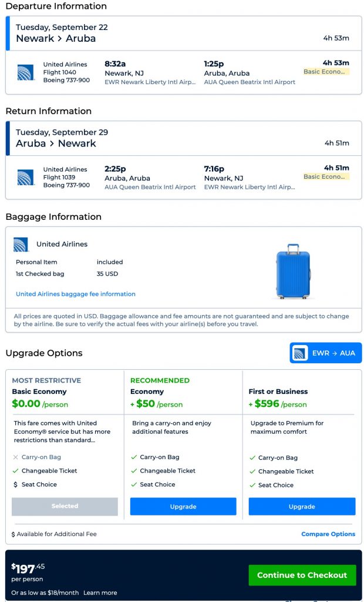The width and height of the screenshot is (364, 602).
Task: Click Carry-on Bag X mark under Basic Economy
Action: 15,457
